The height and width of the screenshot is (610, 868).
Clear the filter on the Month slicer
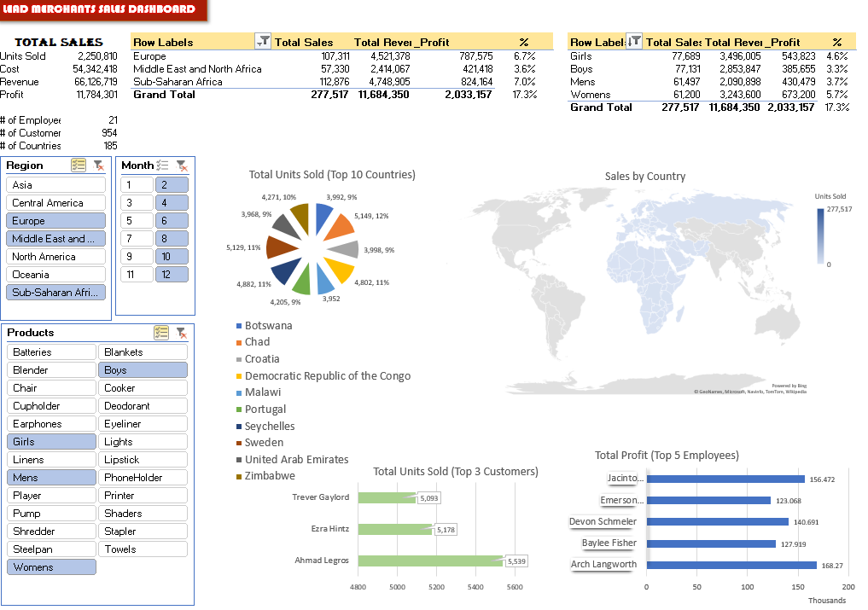(x=181, y=166)
